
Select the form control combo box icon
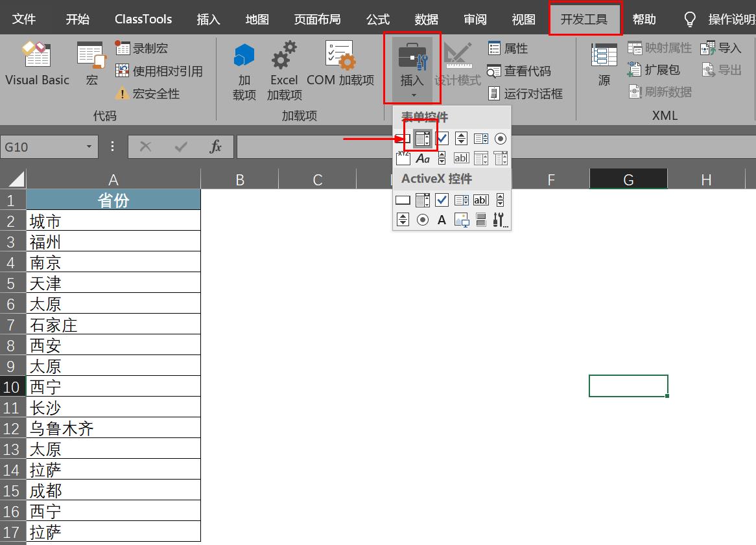click(x=422, y=139)
